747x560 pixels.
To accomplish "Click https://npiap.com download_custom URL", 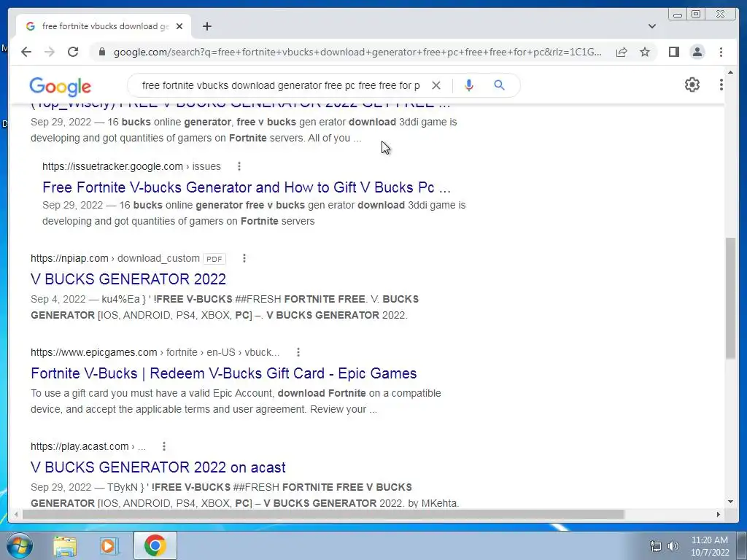I will click(x=115, y=258).
